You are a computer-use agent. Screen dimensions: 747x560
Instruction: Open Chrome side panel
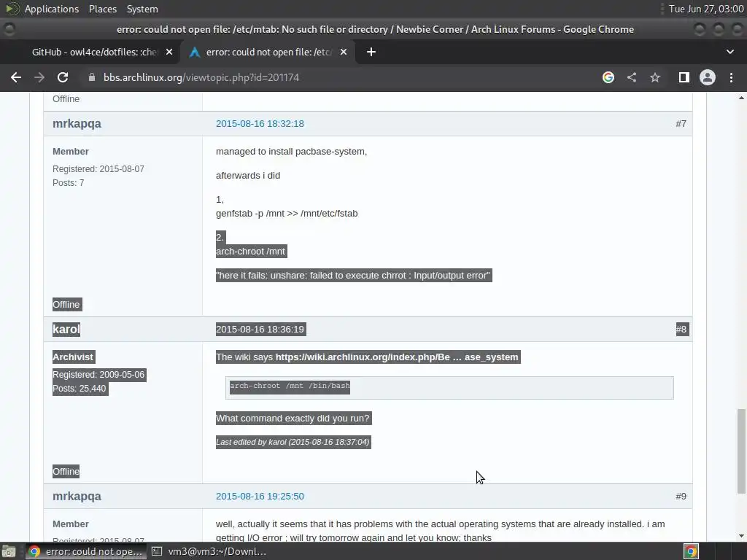(684, 77)
